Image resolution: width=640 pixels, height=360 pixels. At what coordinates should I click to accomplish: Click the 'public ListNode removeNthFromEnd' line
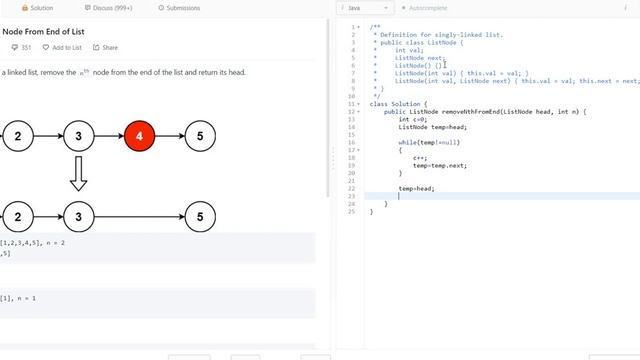click(485, 111)
